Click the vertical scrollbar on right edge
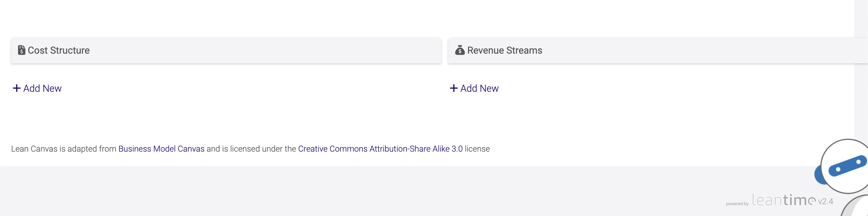 [x=861, y=69]
